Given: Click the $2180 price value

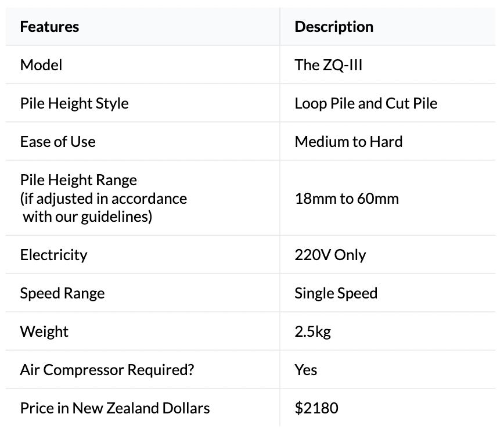Looking at the screenshot, I should click(x=316, y=408).
